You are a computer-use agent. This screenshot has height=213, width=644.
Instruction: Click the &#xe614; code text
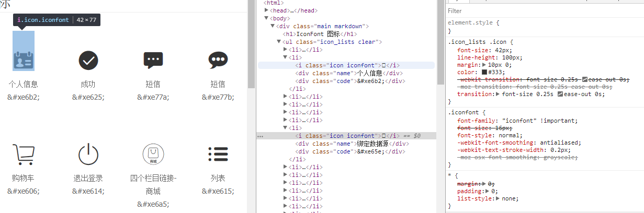(x=88, y=191)
